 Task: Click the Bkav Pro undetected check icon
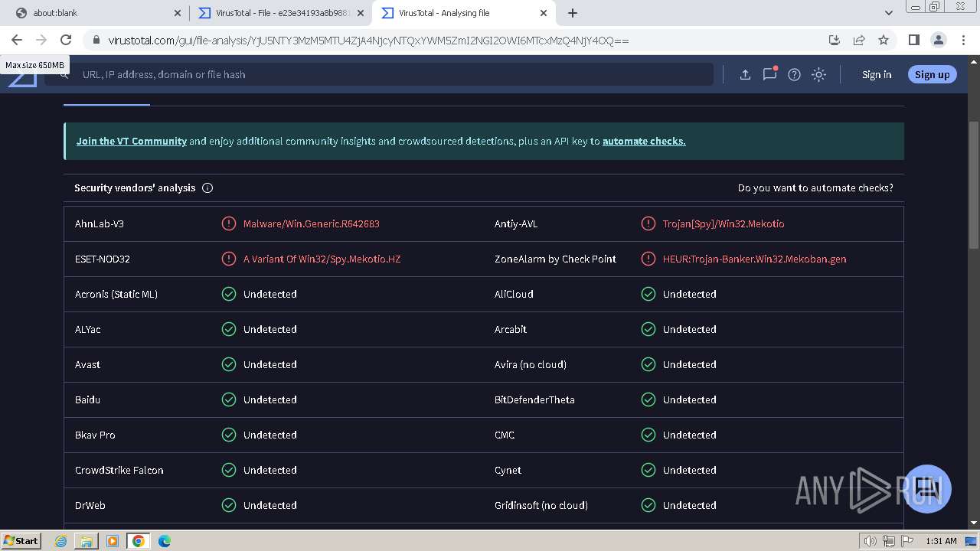pos(228,435)
